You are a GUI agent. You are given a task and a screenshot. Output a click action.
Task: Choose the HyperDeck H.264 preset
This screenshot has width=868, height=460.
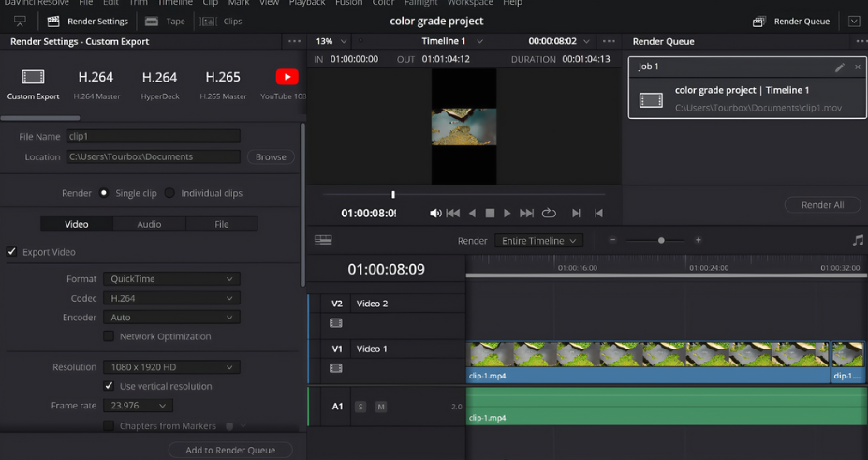coord(159,84)
